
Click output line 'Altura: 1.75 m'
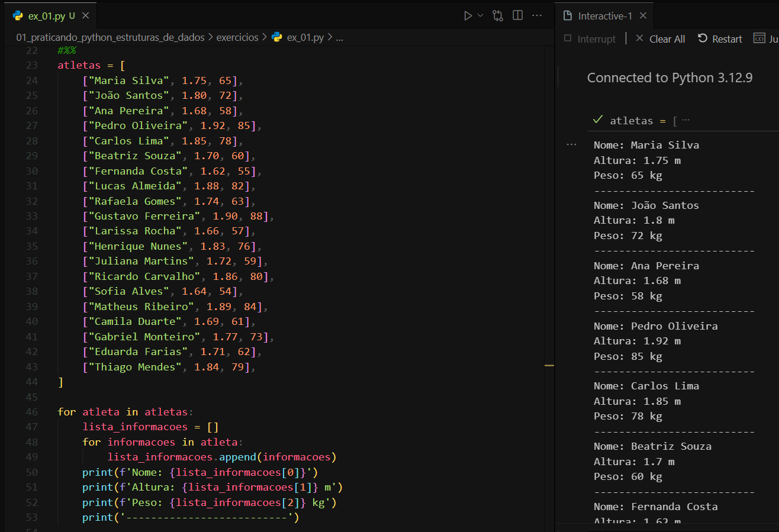637,160
